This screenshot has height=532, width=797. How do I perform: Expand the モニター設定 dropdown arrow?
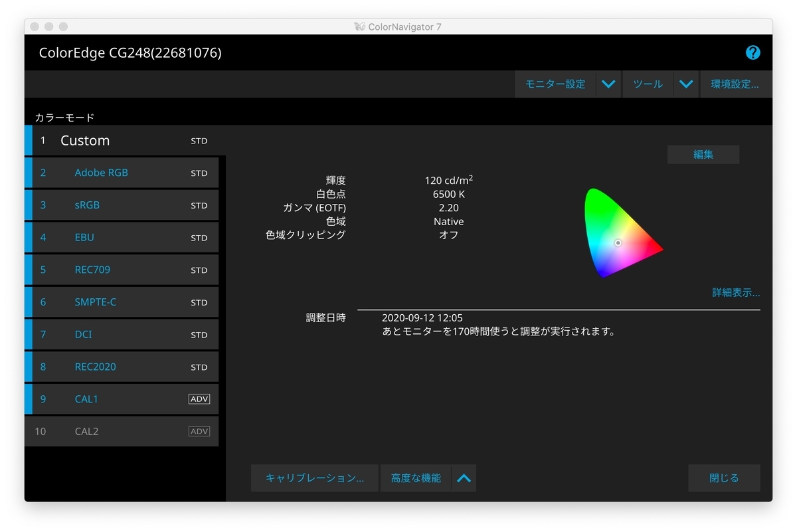pos(608,84)
